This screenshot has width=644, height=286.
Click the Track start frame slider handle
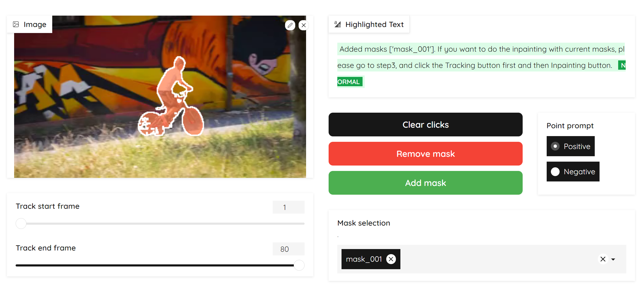21,224
